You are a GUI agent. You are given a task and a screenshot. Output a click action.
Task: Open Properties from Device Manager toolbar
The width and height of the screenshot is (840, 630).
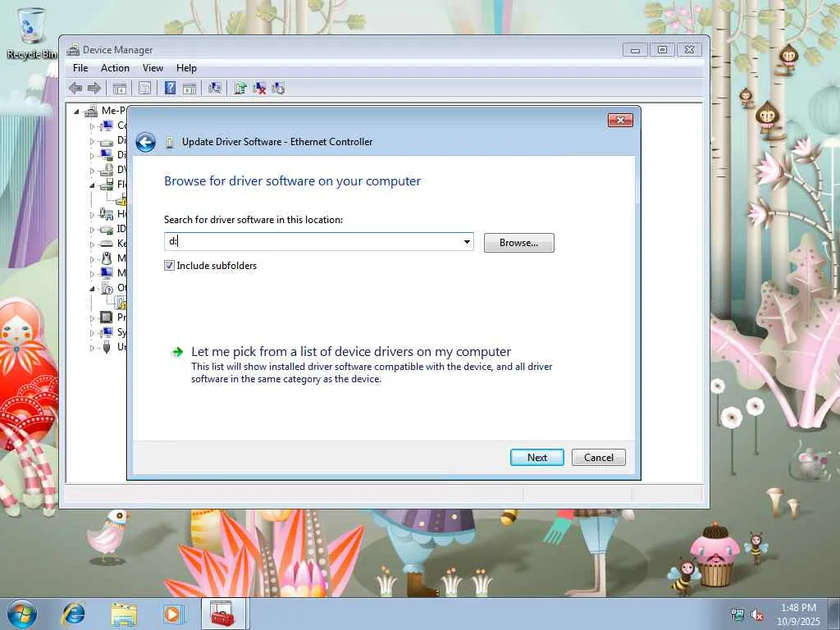(144, 89)
